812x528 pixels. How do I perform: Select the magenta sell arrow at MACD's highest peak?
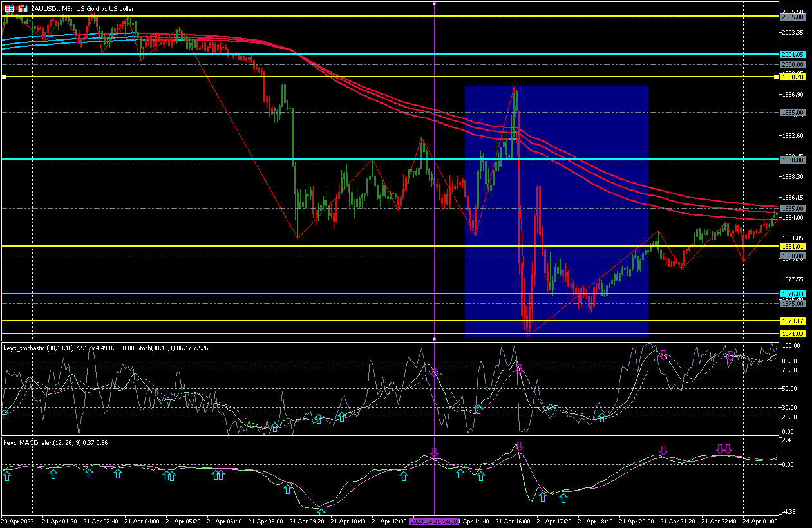(x=520, y=446)
